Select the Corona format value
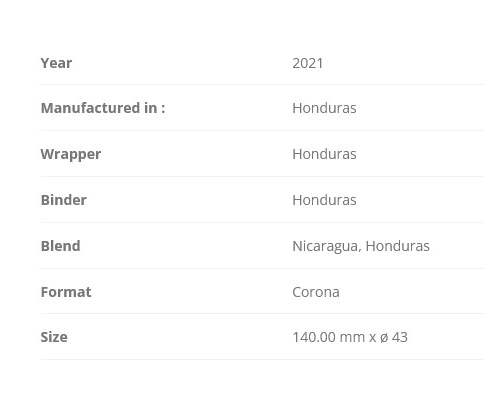 click(316, 292)
